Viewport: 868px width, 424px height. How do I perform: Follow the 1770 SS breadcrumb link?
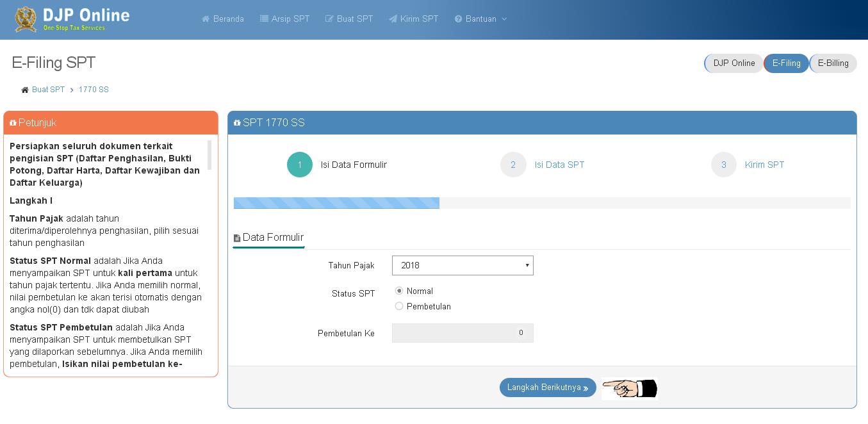(x=94, y=90)
